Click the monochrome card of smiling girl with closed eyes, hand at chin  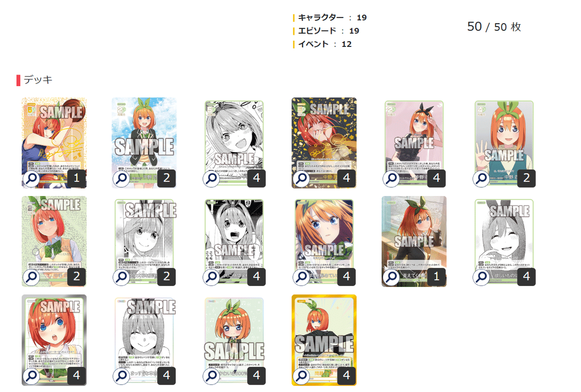[x=504, y=241]
